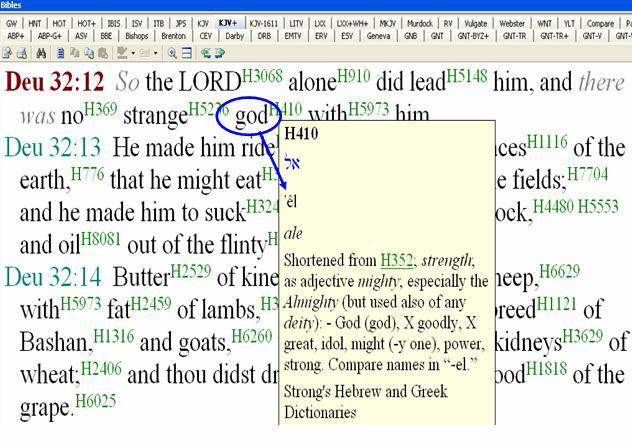Select the HNT tab
This screenshot has height=448, width=632.
(35, 23)
